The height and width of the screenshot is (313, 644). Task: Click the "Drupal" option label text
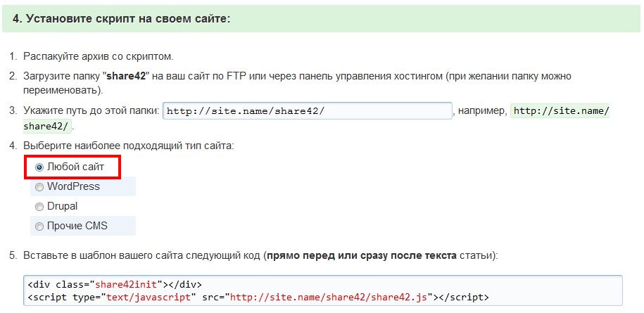click(x=62, y=207)
